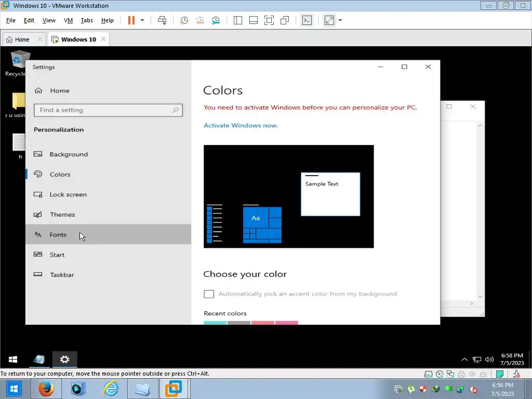Screen dimensions: 532x399
Task: Click the Find a setting search box
Action: point(108,110)
